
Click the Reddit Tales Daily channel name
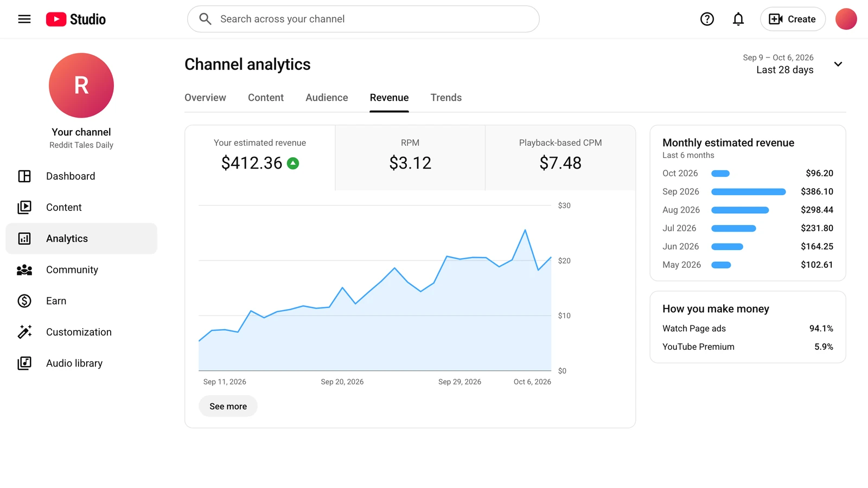click(81, 145)
